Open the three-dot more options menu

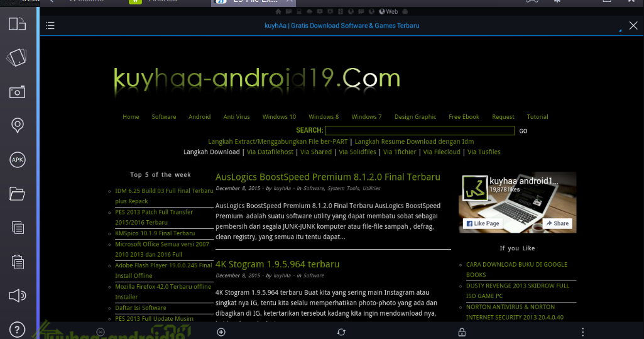[x=582, y=332]
